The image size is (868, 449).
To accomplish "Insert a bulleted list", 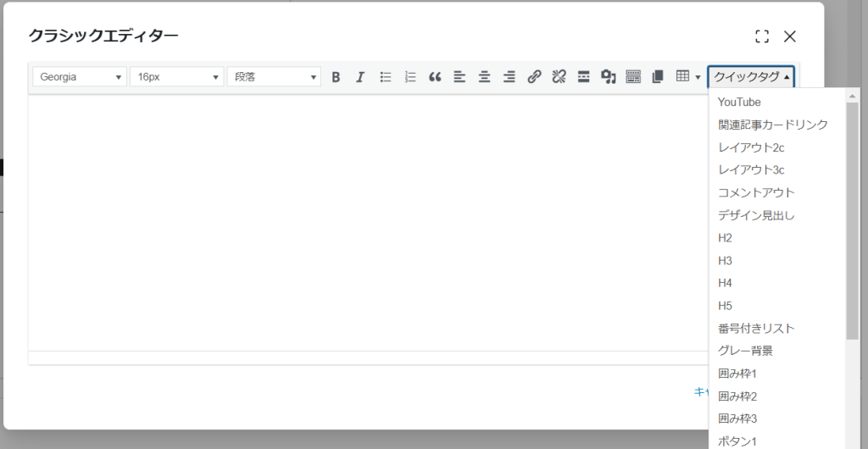I will [x=386, y=77].
